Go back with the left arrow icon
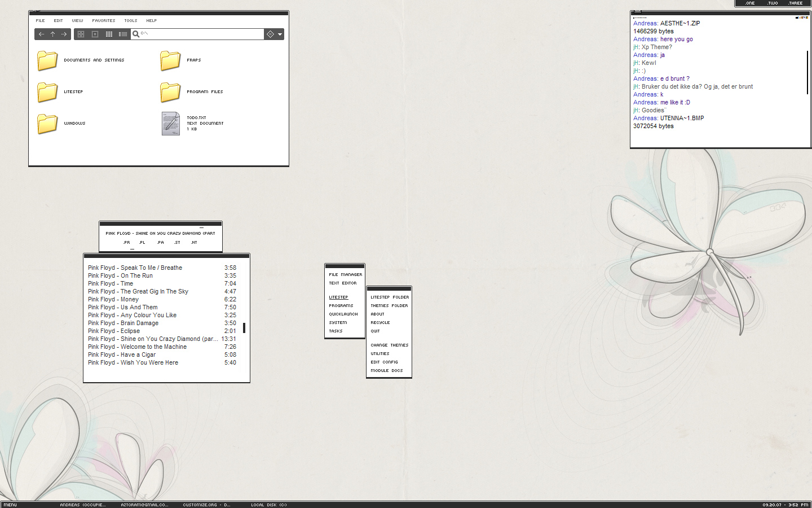Viewport: 812px width, 508px height. click(41, 34)
